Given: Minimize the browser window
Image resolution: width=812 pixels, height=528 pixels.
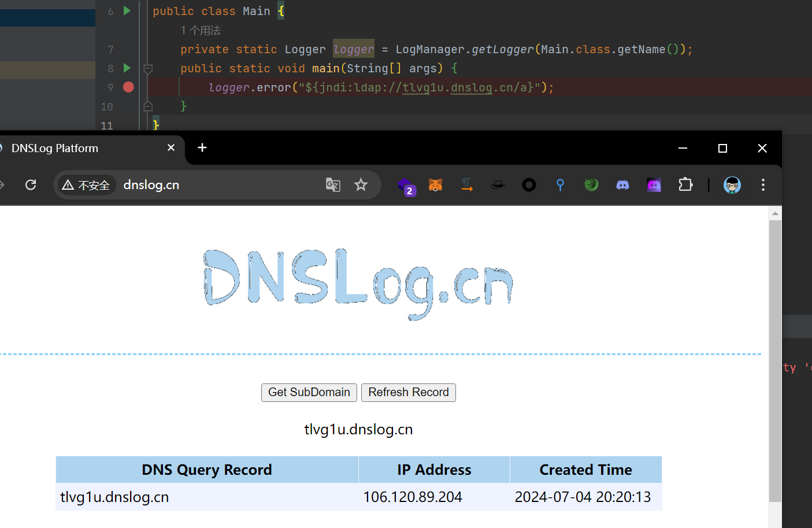Looking at the screenshot, I should point(683,148).
